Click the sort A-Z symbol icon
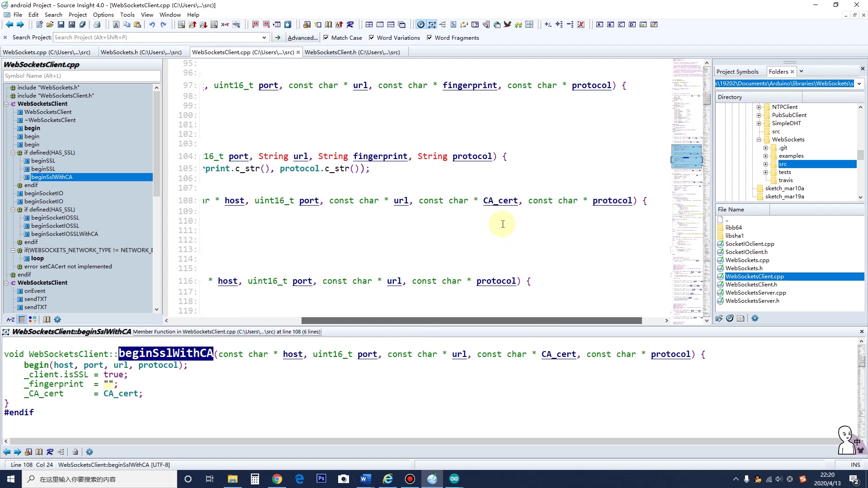 tap(10, 319)
